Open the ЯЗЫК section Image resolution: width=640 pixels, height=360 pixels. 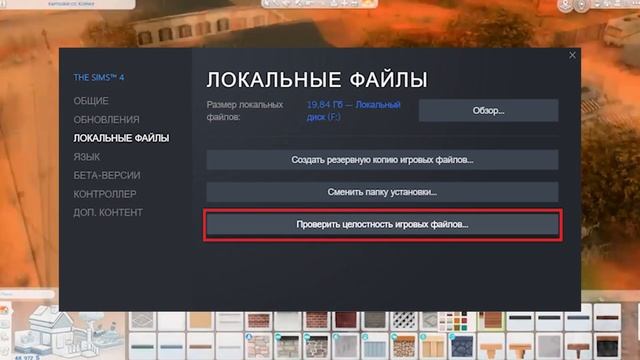tap(87, 157)
